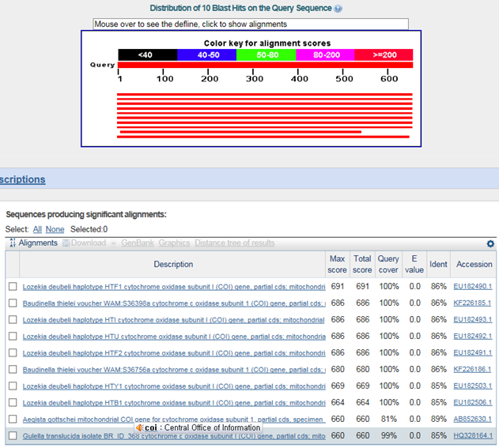Screen dimensions: 499x448
Task: Tick the checkbox for Baudinella thielei WAM:S36398a
Action: (x=13, y=303)
